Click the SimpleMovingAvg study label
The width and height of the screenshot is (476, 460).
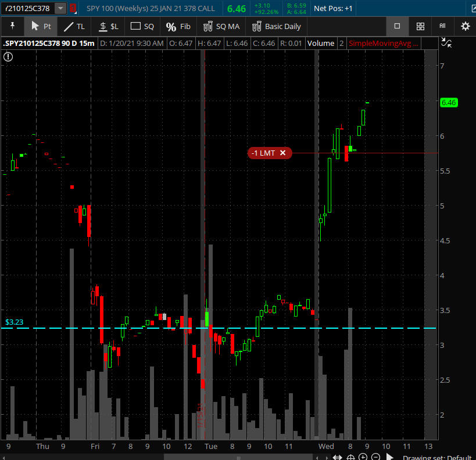tap(384, 44)
